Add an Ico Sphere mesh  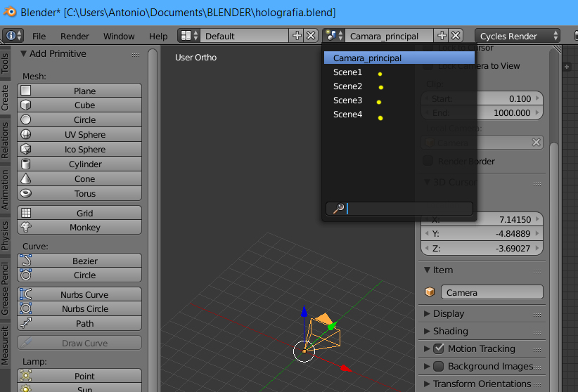[x=79, y=149]
